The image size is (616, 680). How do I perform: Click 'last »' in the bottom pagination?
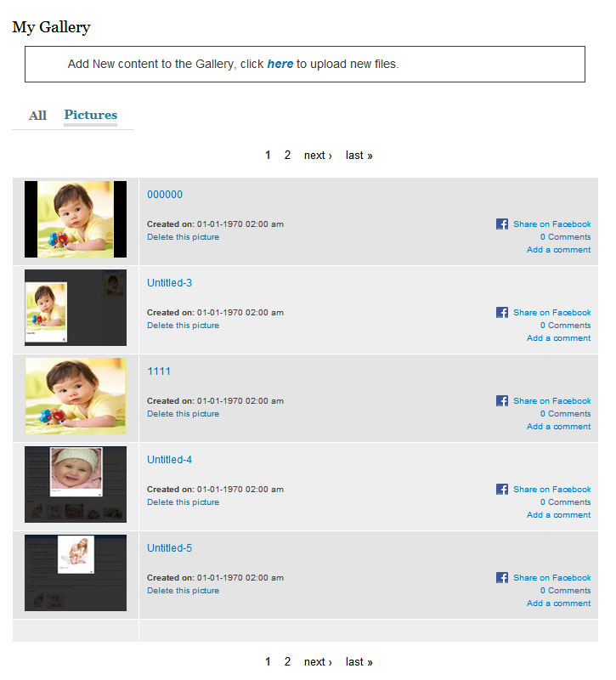(359, 662)
